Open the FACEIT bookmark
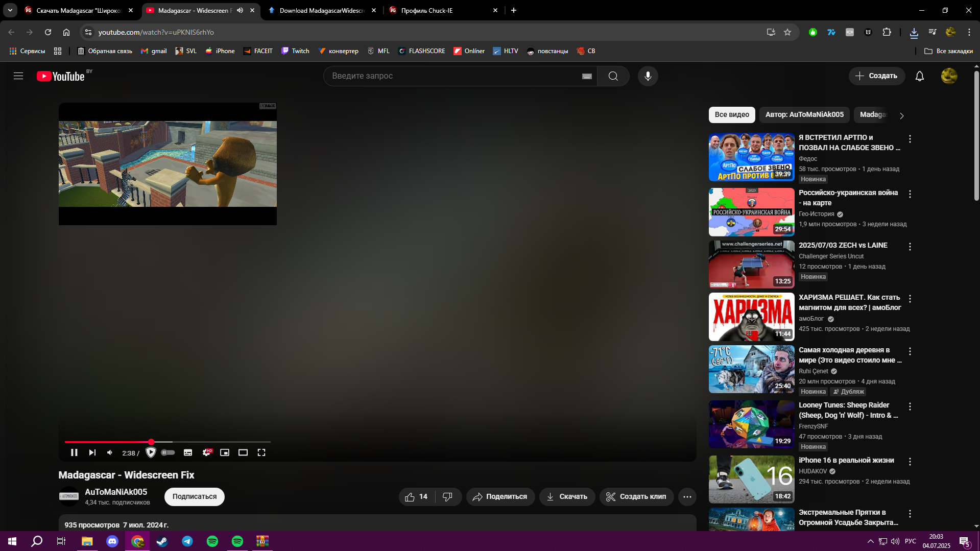 (x=258, y=51)
